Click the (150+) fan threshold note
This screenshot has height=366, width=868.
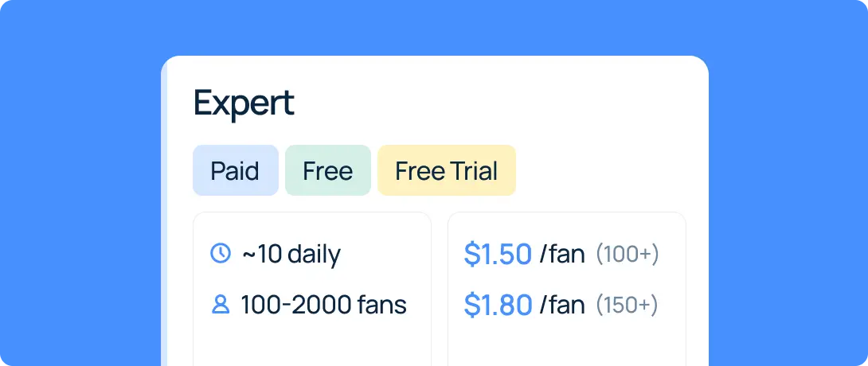(x=627, y=305)
